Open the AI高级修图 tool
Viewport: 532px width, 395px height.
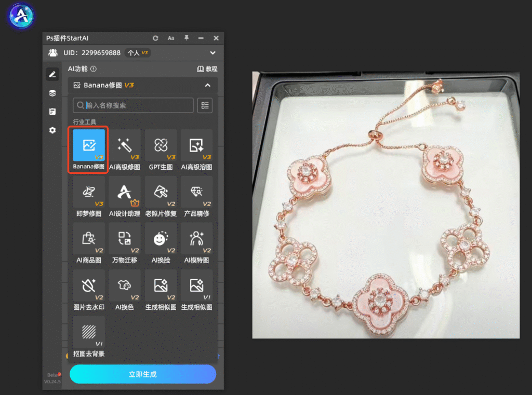pos(125,149)
